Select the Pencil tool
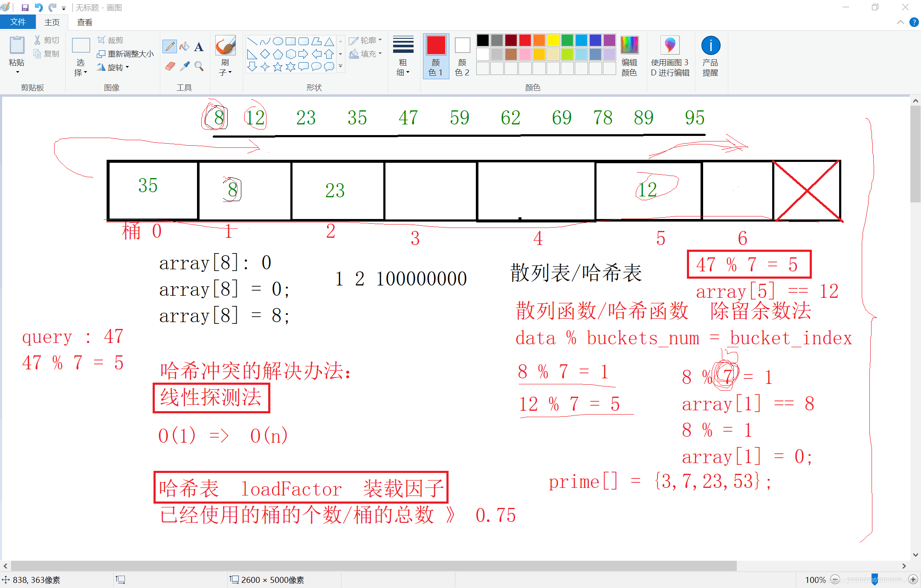The height and width of the screenshot is (588, 921). (x=170, y=46)
